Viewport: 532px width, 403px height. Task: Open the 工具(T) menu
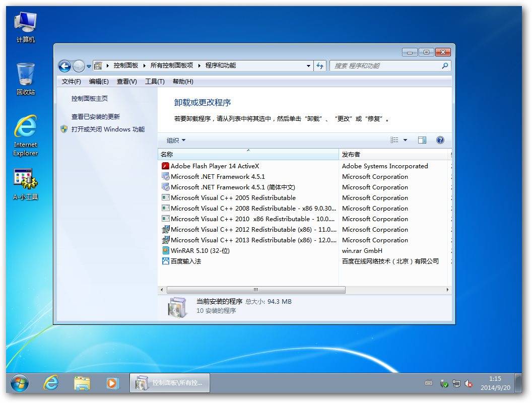[x=155, y=82]
